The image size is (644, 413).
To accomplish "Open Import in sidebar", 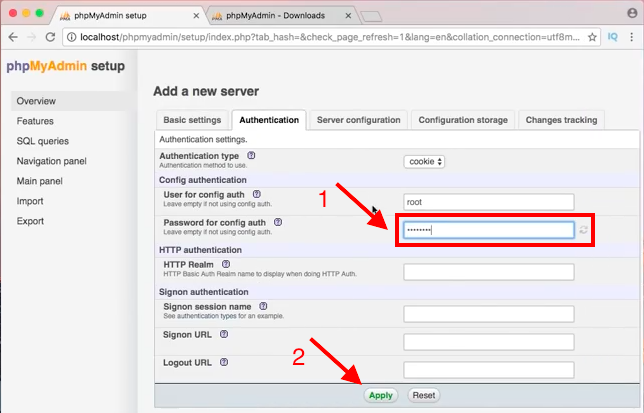I will 30,201.
